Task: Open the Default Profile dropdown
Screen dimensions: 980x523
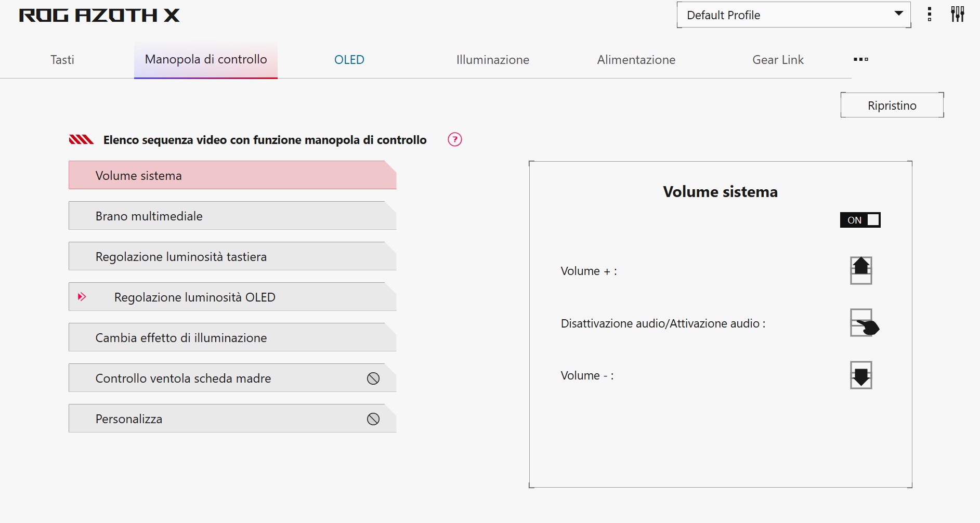Action: click(x=793, y=15)
